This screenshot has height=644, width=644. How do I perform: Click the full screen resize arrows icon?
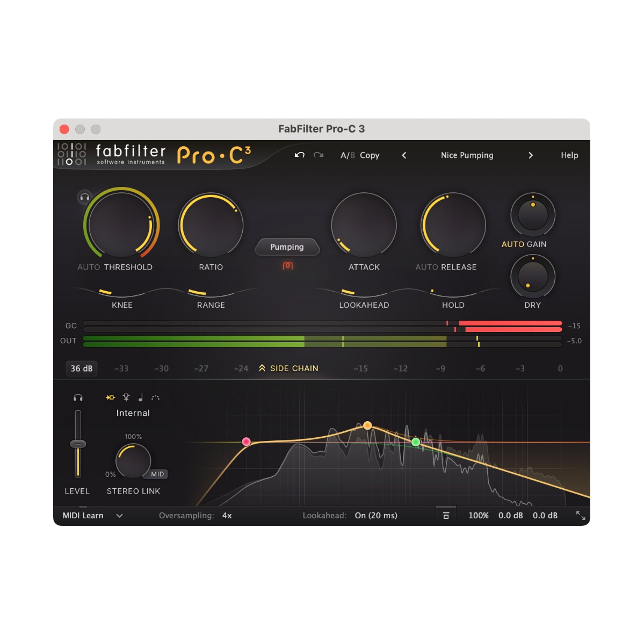pyautogui.click(x=580, y=516)
